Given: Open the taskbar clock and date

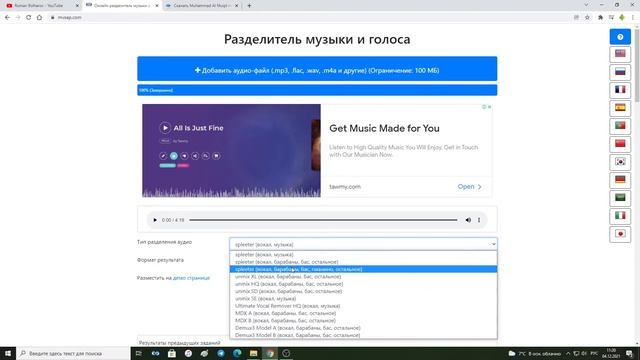Looking at the screenshot, I should 611,353.
